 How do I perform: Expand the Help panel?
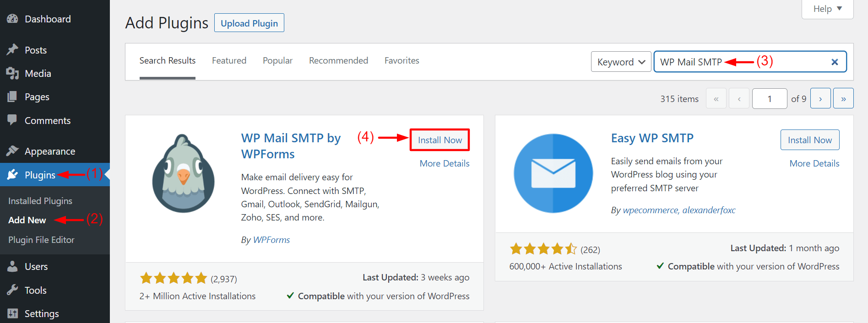click(x=828, y=9)
